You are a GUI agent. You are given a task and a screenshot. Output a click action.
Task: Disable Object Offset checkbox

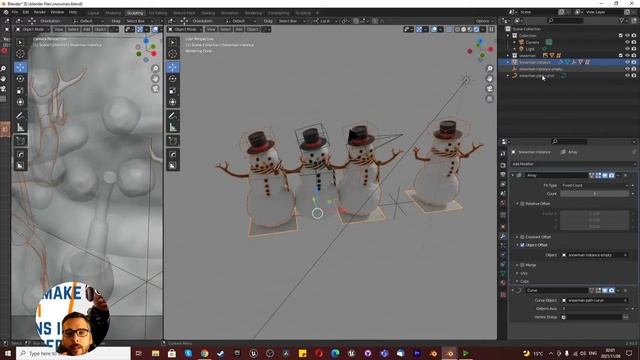coord(522,245)
